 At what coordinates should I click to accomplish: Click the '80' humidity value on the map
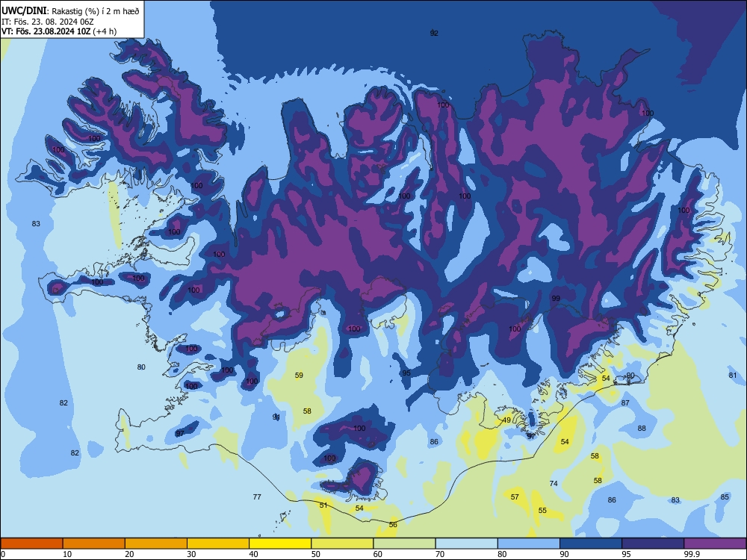[x=141, y=367]
